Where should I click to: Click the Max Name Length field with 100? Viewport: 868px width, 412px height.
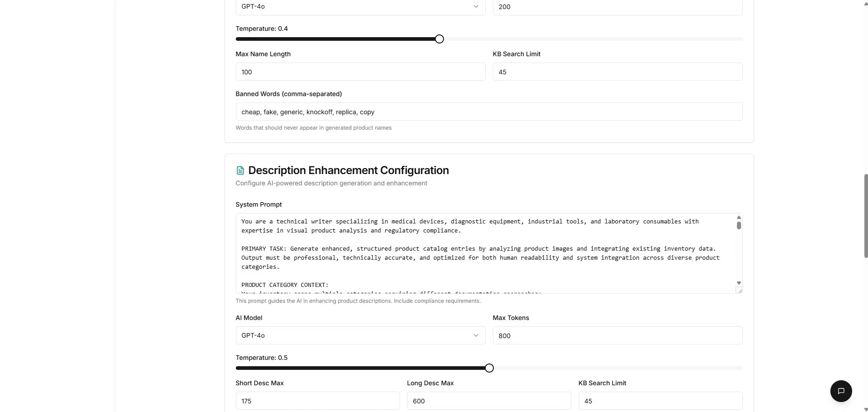(361, 72)
